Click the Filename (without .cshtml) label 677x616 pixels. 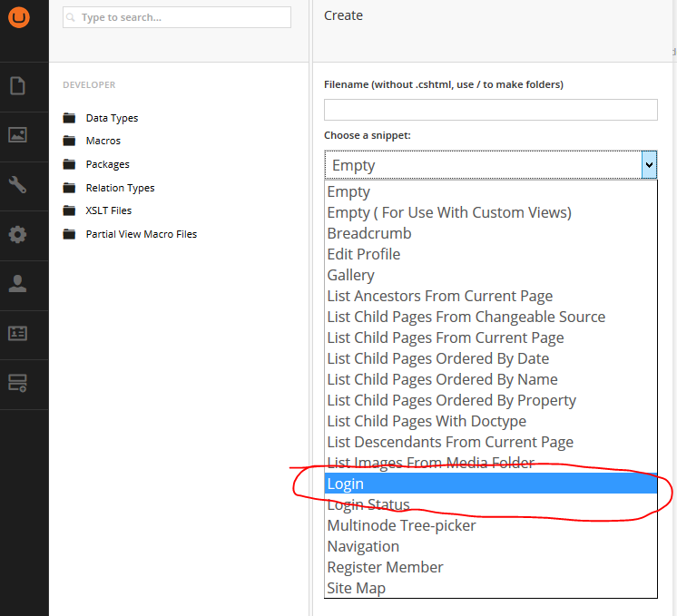pyautogui.click(x=444, y=84)
